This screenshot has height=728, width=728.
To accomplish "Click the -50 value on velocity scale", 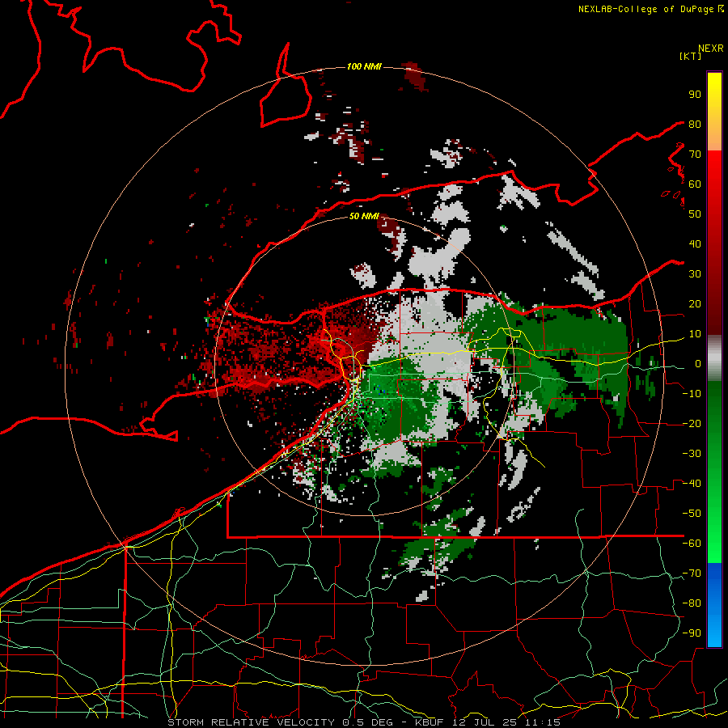I will point(692,514).
